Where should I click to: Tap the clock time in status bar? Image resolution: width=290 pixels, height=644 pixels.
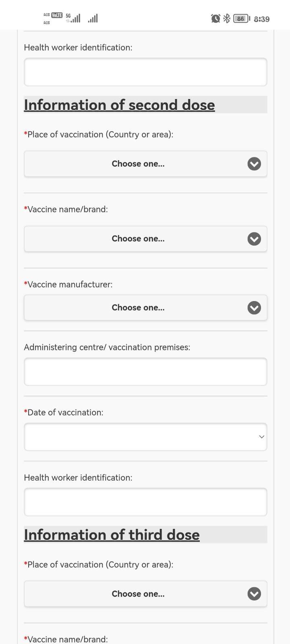pyautogui.click(x=262, y=19)
